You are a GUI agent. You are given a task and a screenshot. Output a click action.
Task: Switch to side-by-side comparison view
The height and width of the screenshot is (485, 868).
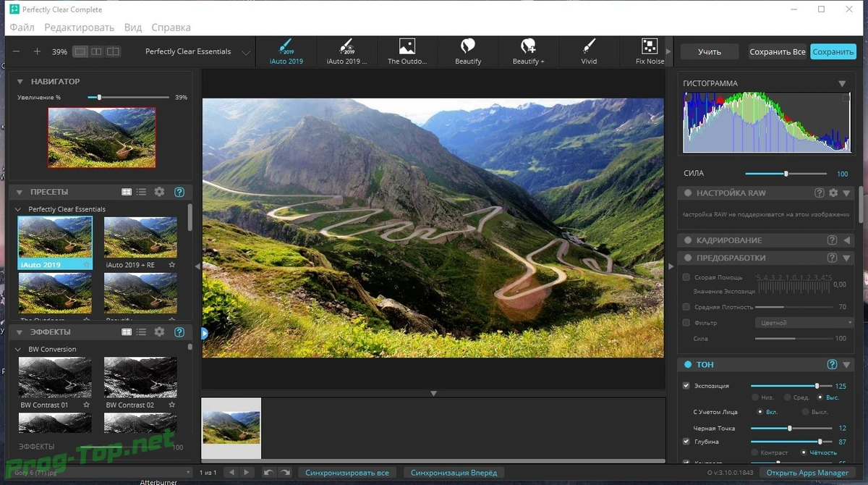coord(96,51)
